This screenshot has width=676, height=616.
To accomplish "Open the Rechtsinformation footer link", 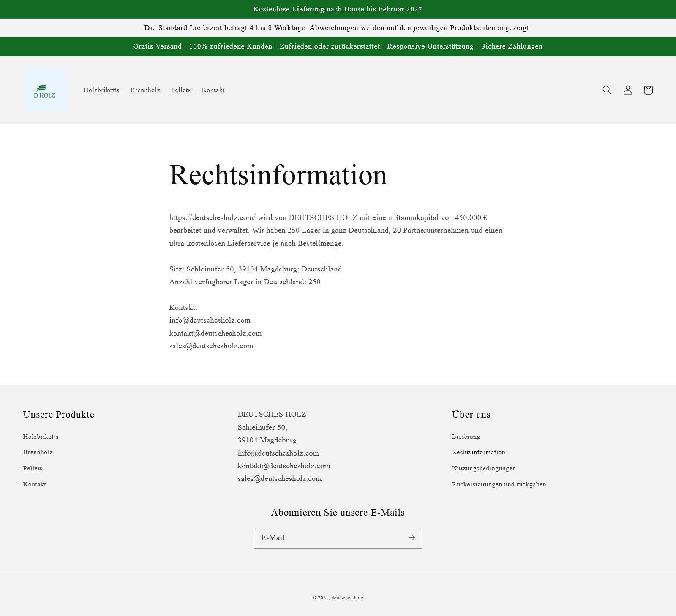I will click(x=479, y=452).
